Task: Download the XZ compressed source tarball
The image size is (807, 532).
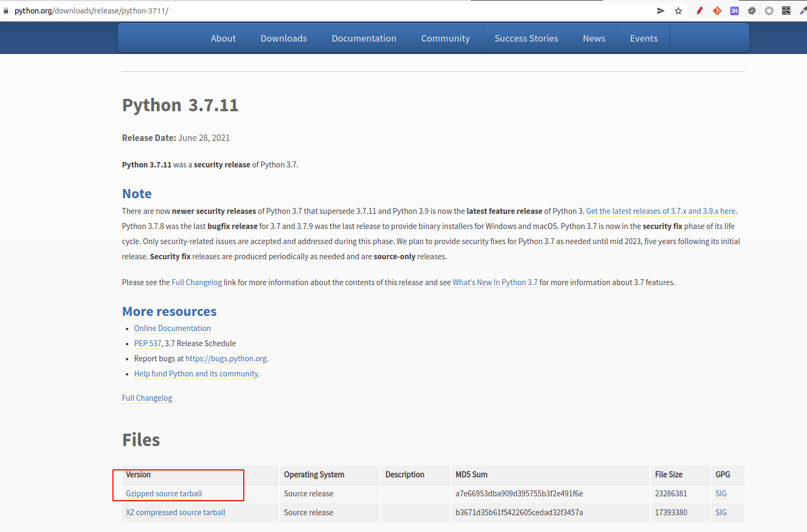Action: pos(176,513)
